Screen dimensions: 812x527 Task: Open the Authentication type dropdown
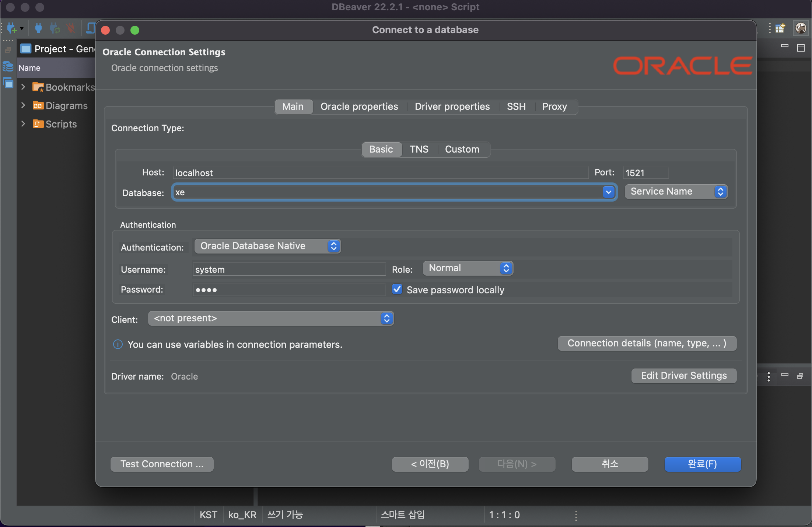click(267, 246)
